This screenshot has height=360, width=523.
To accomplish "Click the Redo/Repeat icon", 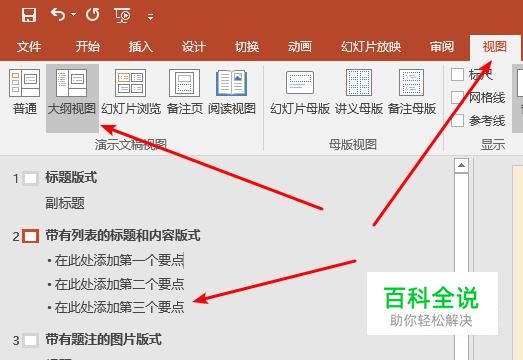I will [92, 15].
